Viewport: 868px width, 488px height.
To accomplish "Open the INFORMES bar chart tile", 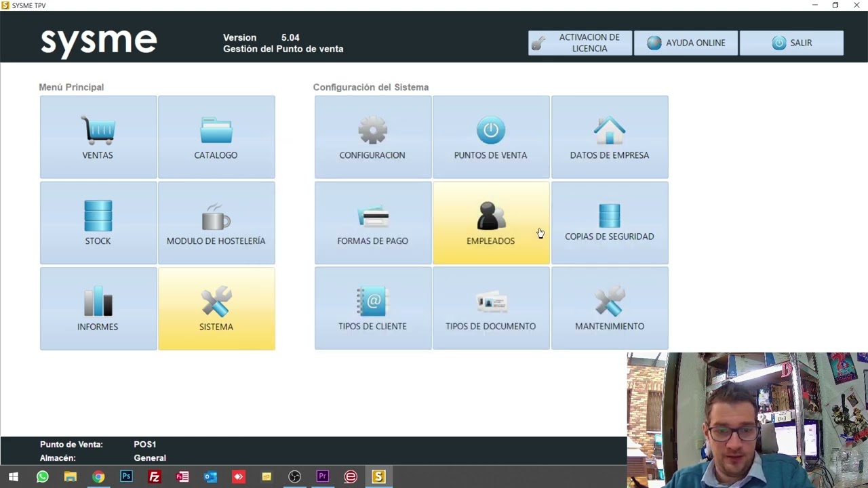I will click(98, 308).
